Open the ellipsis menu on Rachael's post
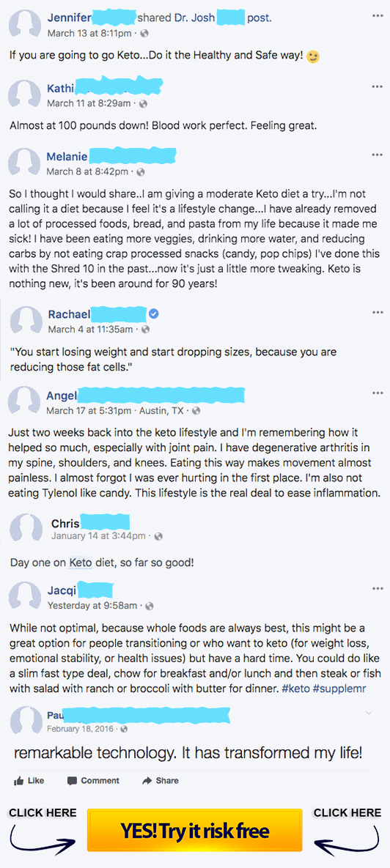 coord(378,313)
